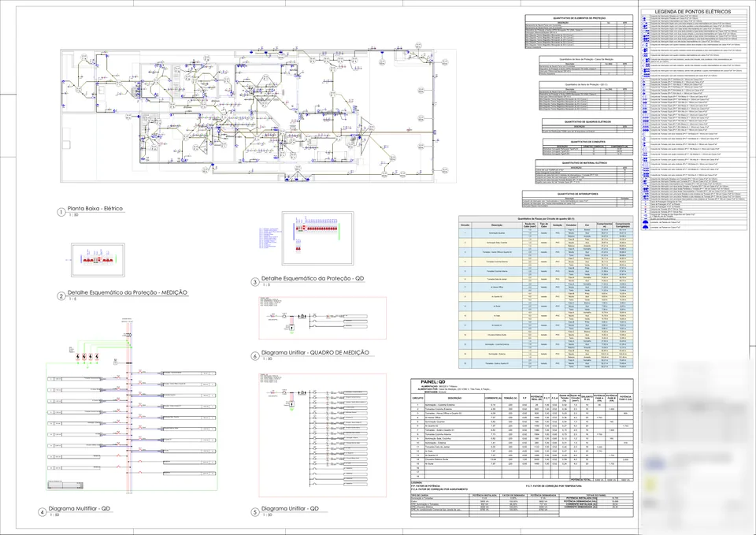Click the 'POTÊNCIA TOTAL' label in PAINEL QD table
This screenshot has height=535, width=756.
pos(580,480)
